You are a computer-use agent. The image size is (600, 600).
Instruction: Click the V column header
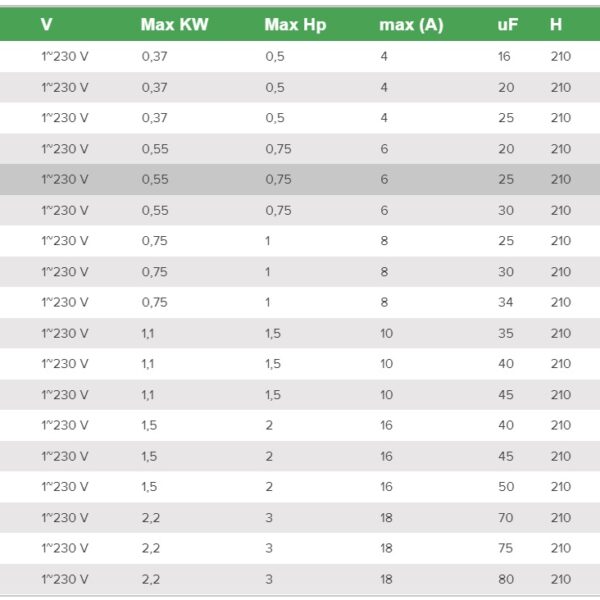coord(46,24)
